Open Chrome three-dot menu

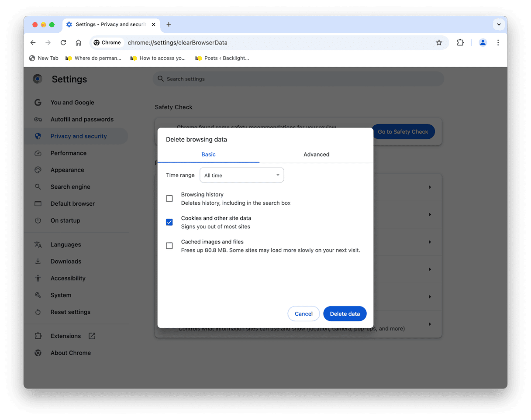[x=498, y=43]
